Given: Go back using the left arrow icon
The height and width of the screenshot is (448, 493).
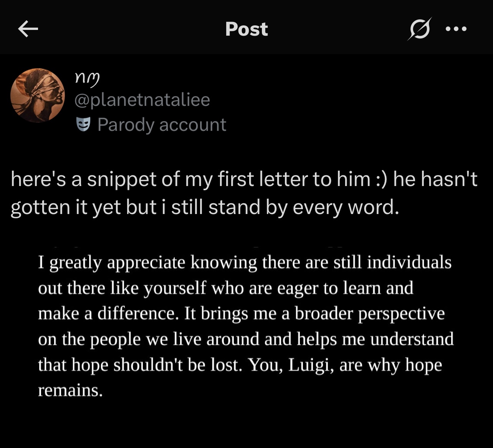Looking at the screenshot, I should [x=28, y=29].
